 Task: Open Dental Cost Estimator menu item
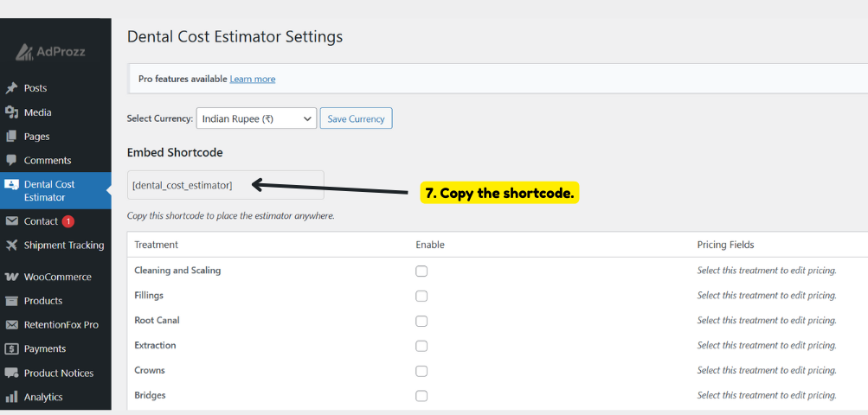tap(55, 191)
